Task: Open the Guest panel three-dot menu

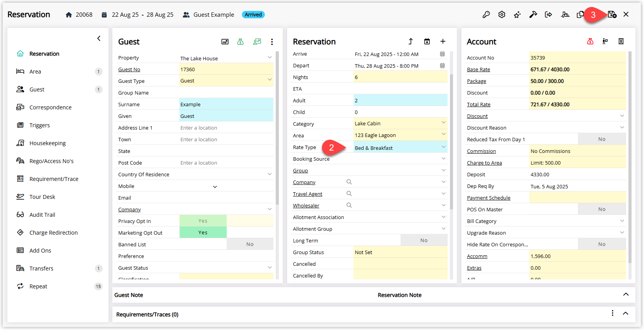Action: tap(272, 42)
